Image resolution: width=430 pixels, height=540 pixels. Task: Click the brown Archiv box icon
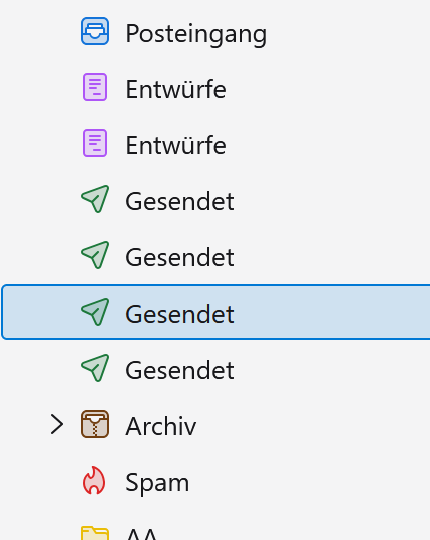[x=95, y=424]
